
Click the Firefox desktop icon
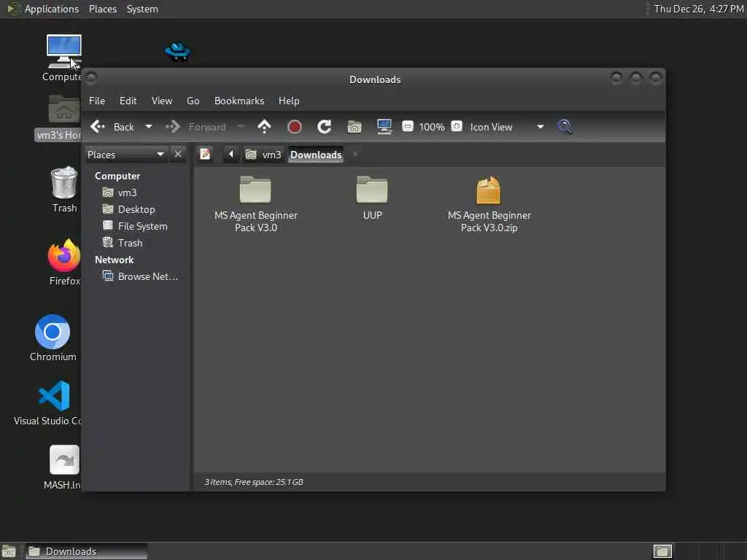[x=64, y=262]
